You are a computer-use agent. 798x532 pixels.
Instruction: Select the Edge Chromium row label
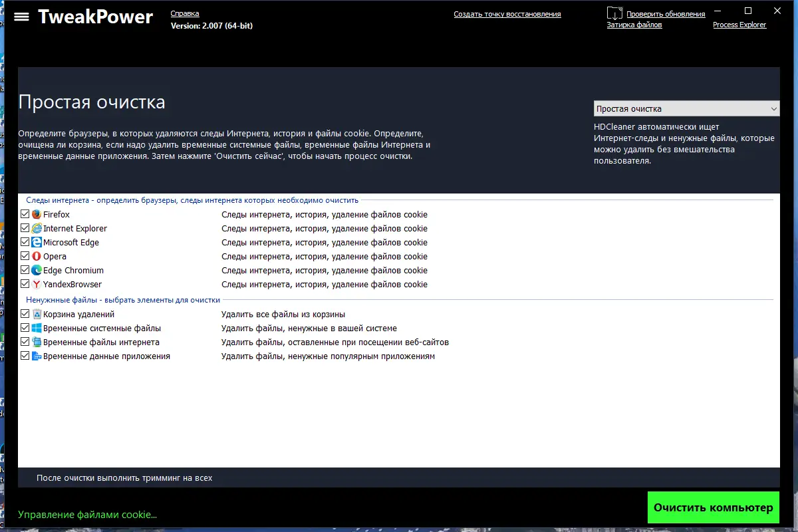pyautogui.click(x=74, y=271)
